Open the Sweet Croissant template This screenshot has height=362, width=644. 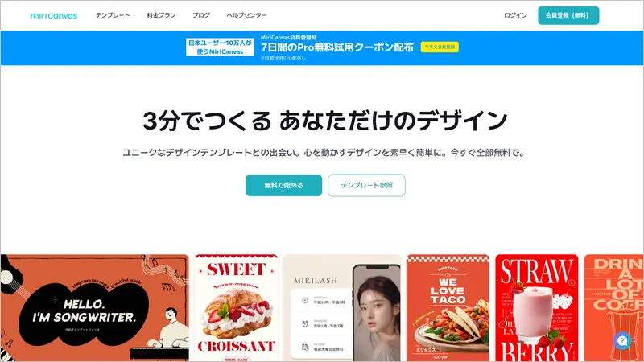pyautogui.click(x=236, y=308)
